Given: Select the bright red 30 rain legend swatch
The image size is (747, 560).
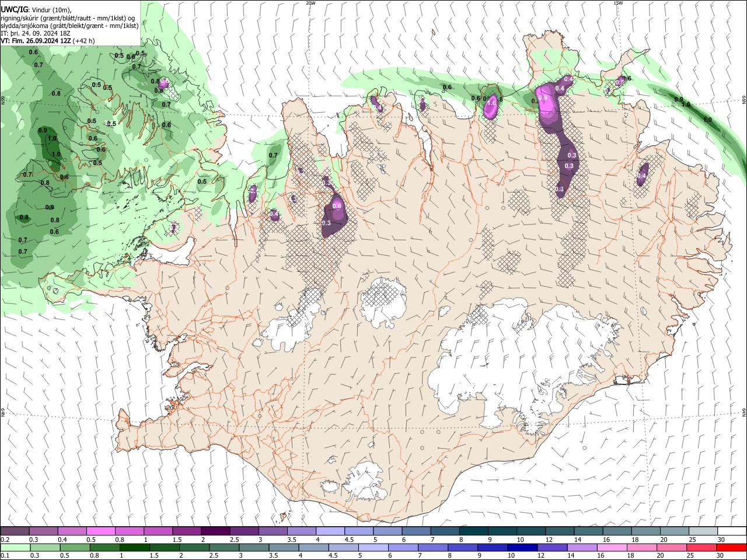Looking at the screenshot, I should tap(731, 548).
